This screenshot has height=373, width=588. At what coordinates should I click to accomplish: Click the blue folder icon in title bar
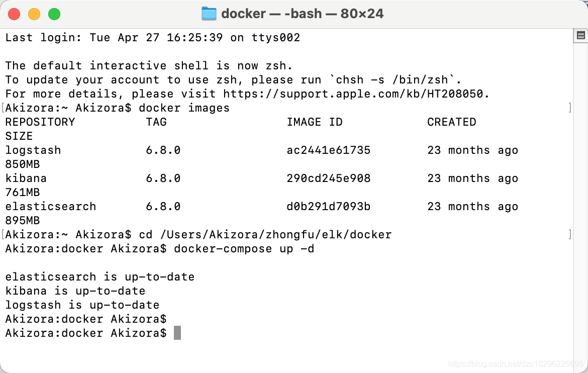[x=209, y=14]
